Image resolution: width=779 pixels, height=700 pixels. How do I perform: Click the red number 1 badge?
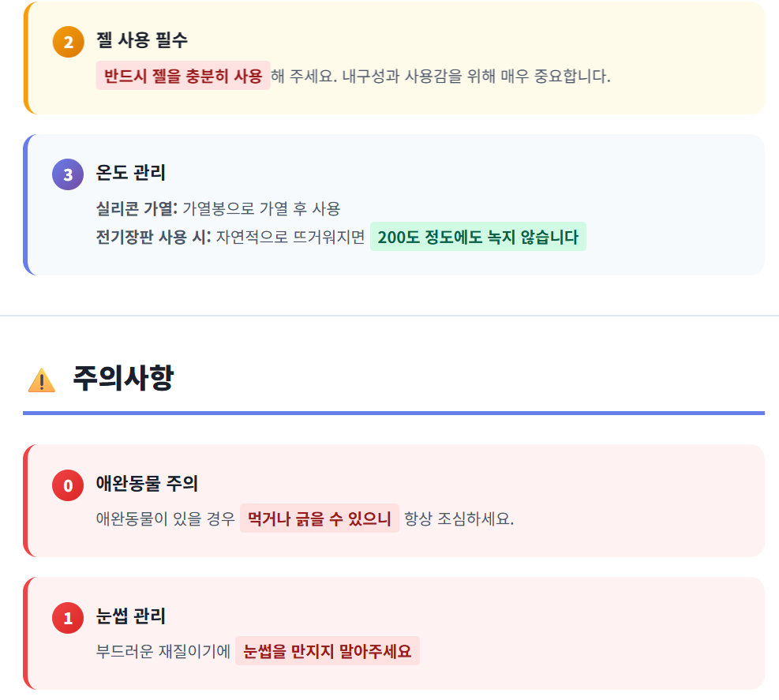68,618
